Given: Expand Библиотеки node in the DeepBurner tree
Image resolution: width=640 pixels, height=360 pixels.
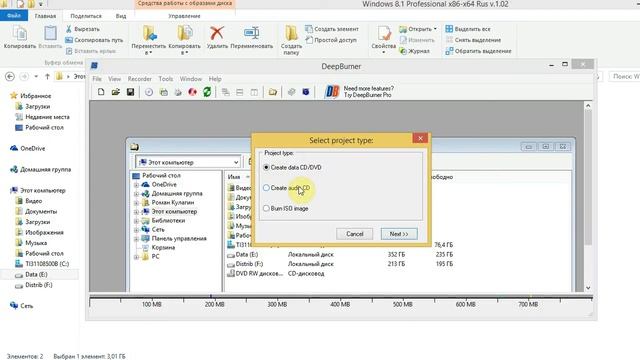Looking at the screenshot, I should coord(136,221).
